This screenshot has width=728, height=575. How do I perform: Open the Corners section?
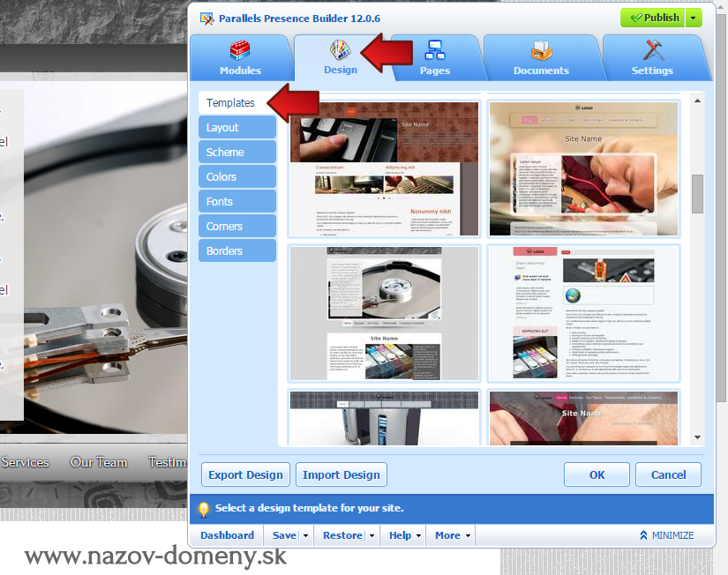click(x=237, y=226)
